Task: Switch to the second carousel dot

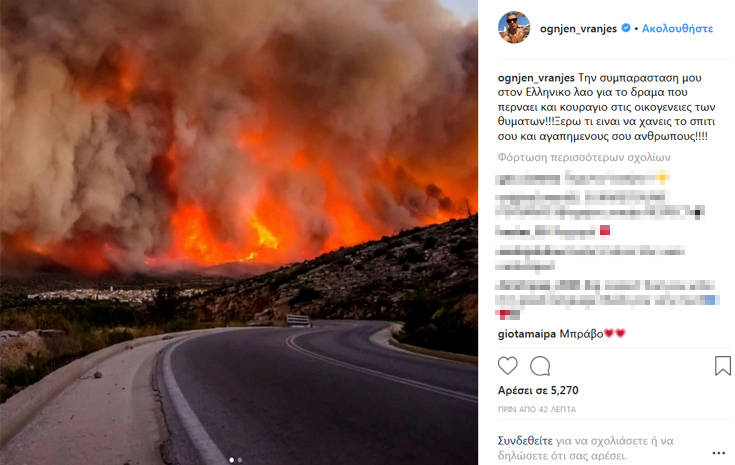Action: tap(240, 460)
